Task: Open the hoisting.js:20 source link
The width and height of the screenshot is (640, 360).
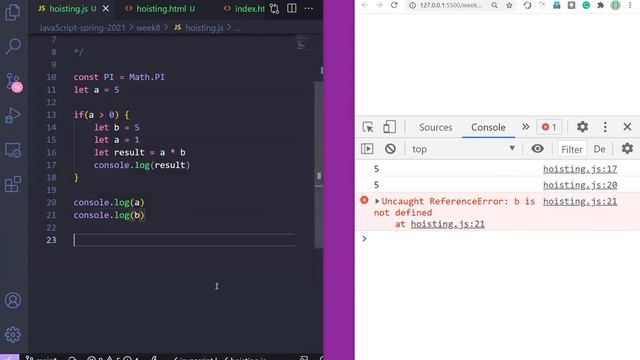Action: (580, 185)
